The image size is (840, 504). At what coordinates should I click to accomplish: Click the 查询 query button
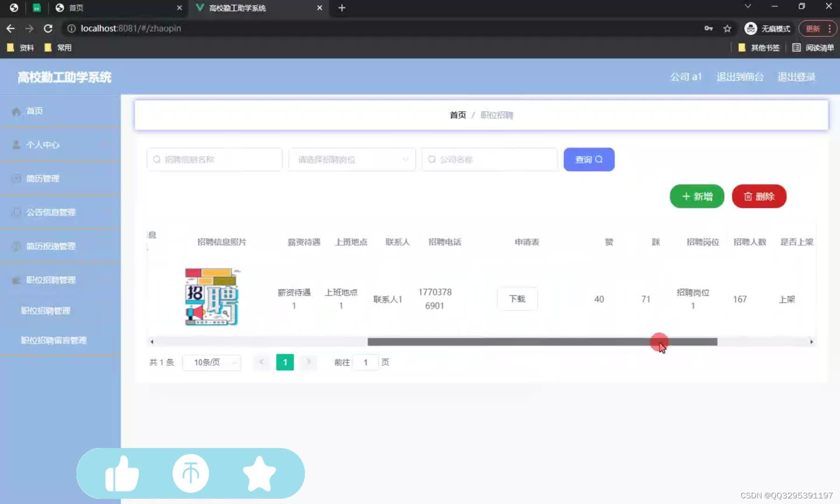[x=589, y=159]
